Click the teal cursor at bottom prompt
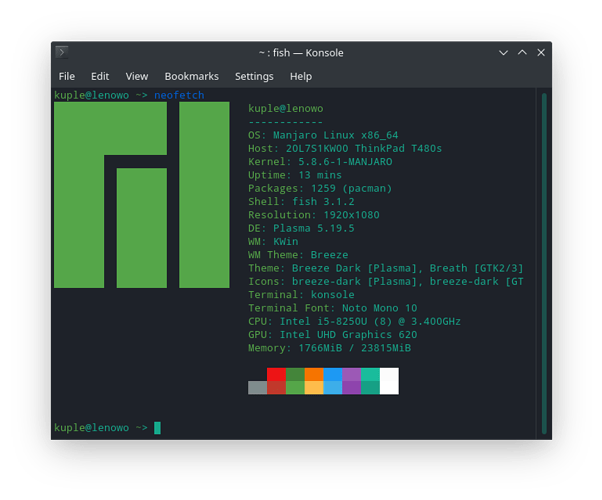The height and width of the screenshot is (500, 602). pyautogui.click(x=157, y=427)
